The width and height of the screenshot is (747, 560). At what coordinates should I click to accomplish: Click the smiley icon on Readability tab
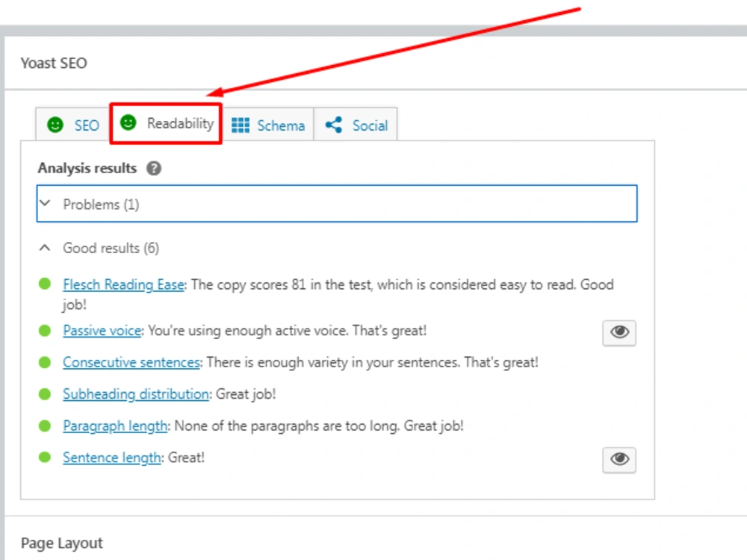click(x=128, y=123)
